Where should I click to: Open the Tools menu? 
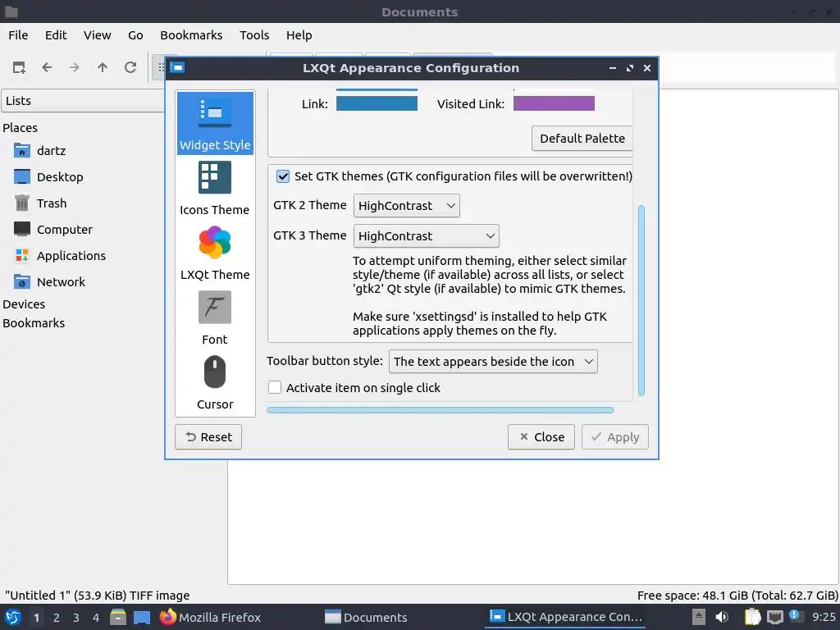[x=254, y=34]
